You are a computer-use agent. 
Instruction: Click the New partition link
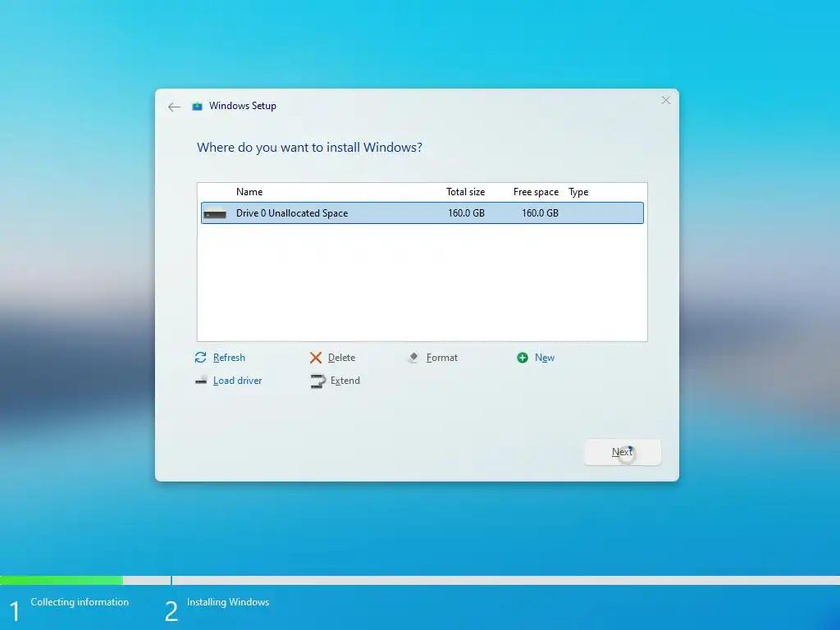click(545, 358)
